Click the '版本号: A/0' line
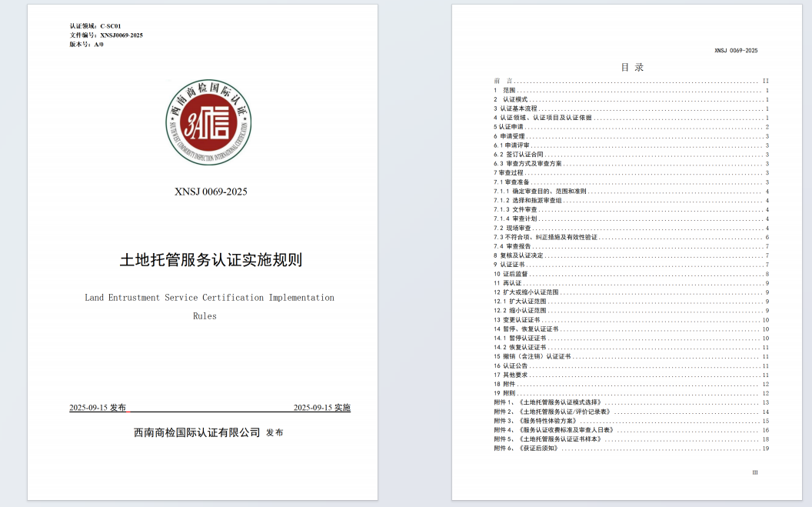This screenshot has height=507, width=812. [x=86, y=45]
